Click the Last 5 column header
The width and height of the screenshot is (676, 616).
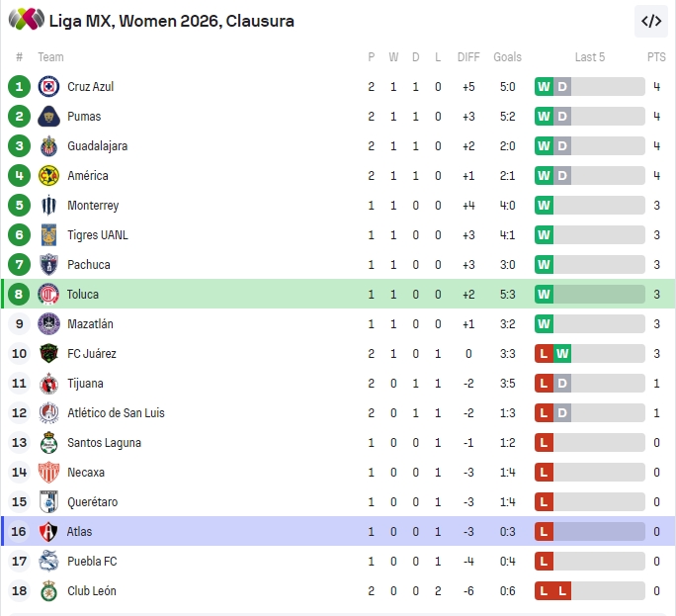[x=590, y=57]
